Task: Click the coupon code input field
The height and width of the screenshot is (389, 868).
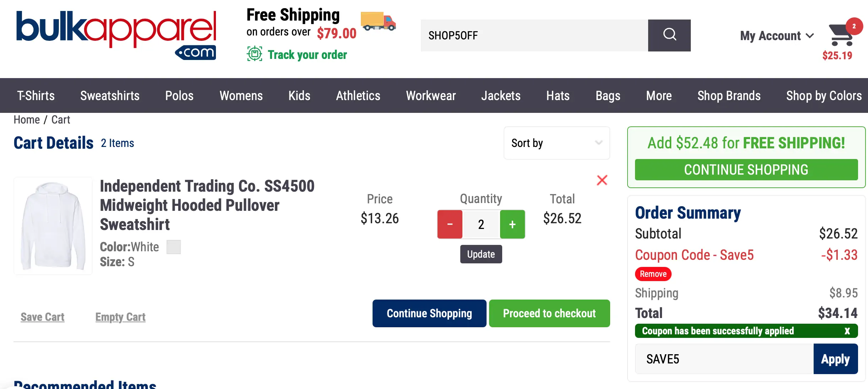Action: pyautogui.click(x=724, y=359)
